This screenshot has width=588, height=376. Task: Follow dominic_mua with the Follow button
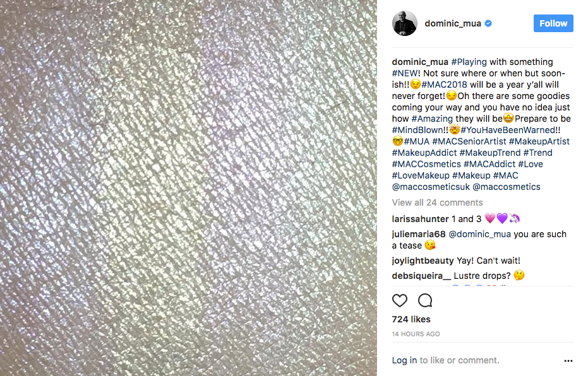[553, 23]
